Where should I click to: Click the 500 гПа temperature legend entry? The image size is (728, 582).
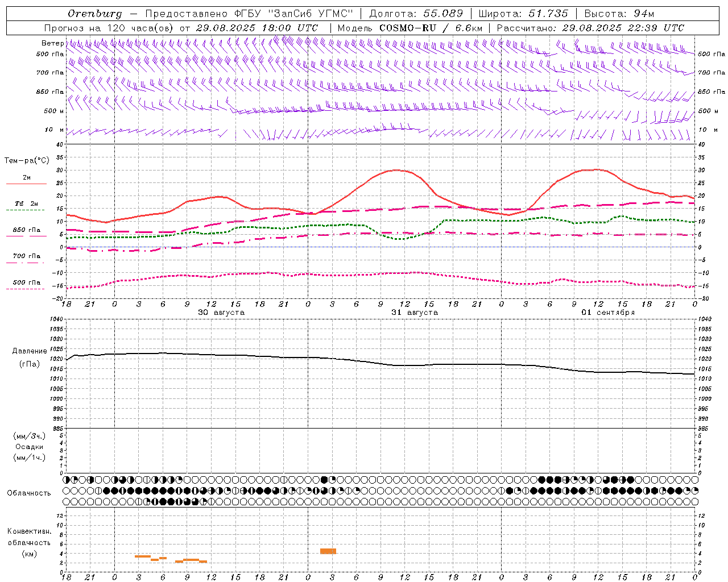tap(27, 282)
